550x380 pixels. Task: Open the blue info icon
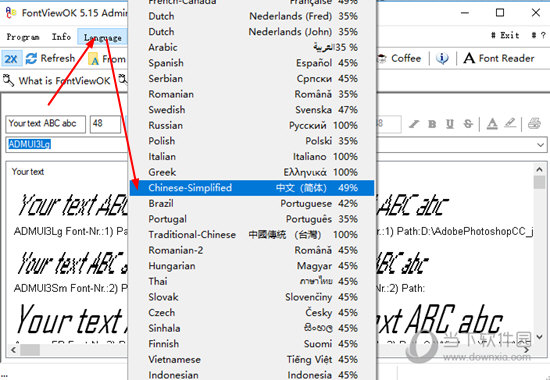pyautogui.click(x=442, y=58)
